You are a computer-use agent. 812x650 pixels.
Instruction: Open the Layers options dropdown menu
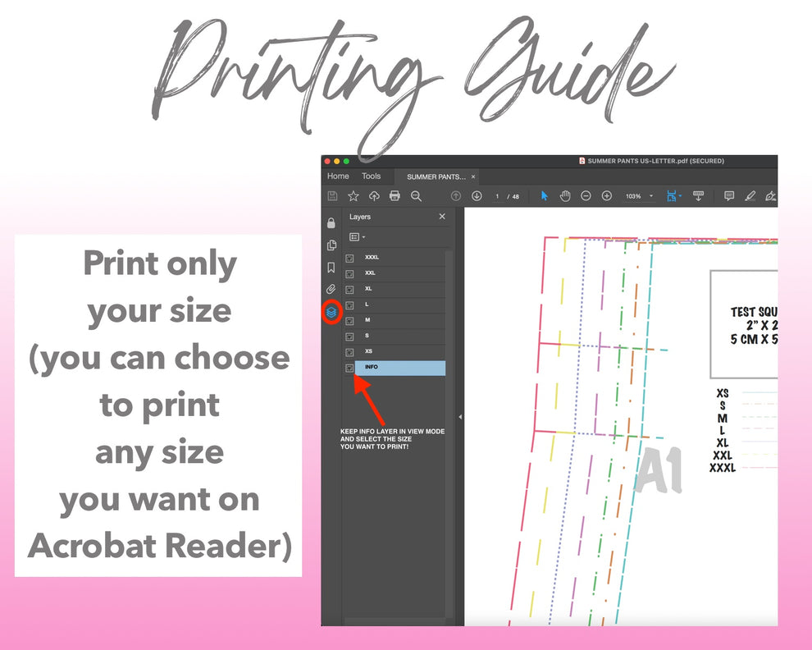pyautogui.click(x=357, y=237)
